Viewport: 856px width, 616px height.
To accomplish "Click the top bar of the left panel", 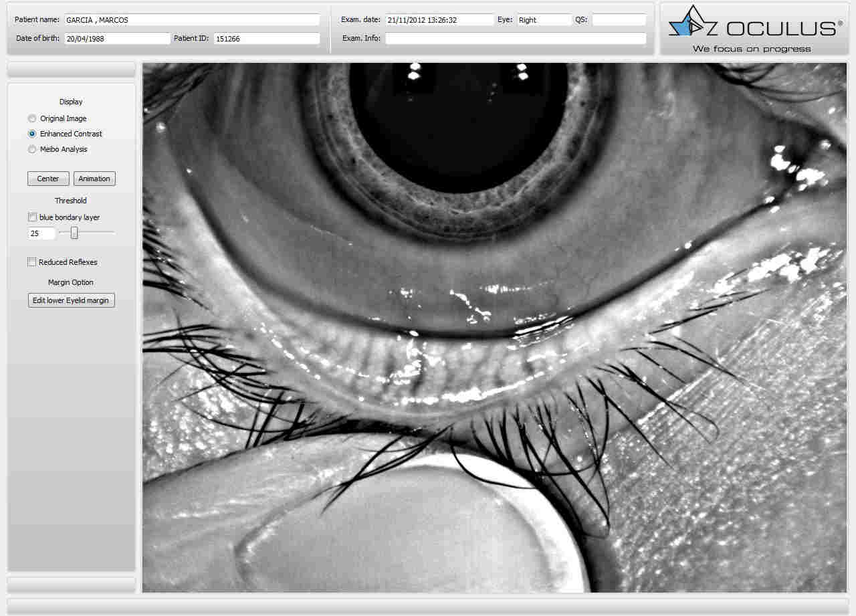I will pyautogui.click(x=71, y=70).
